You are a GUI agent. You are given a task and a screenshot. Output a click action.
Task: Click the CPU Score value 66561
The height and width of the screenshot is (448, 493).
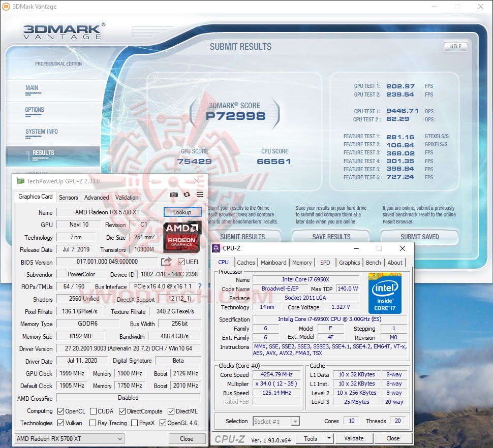[274, 162]
